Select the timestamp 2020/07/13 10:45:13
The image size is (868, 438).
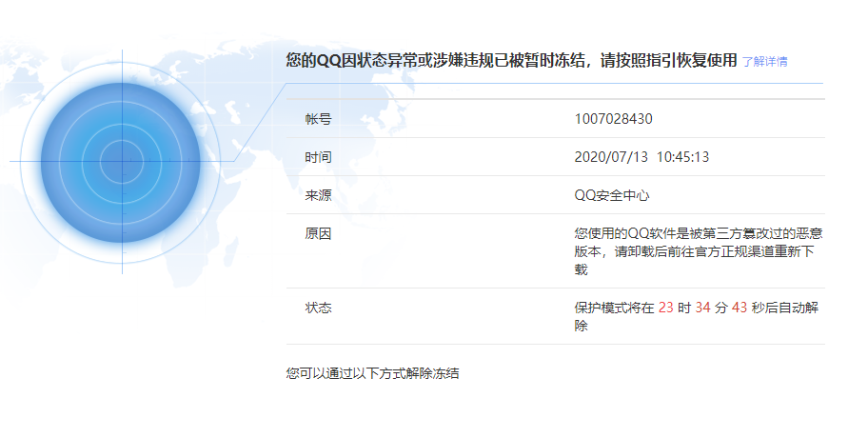click(641, 157)
